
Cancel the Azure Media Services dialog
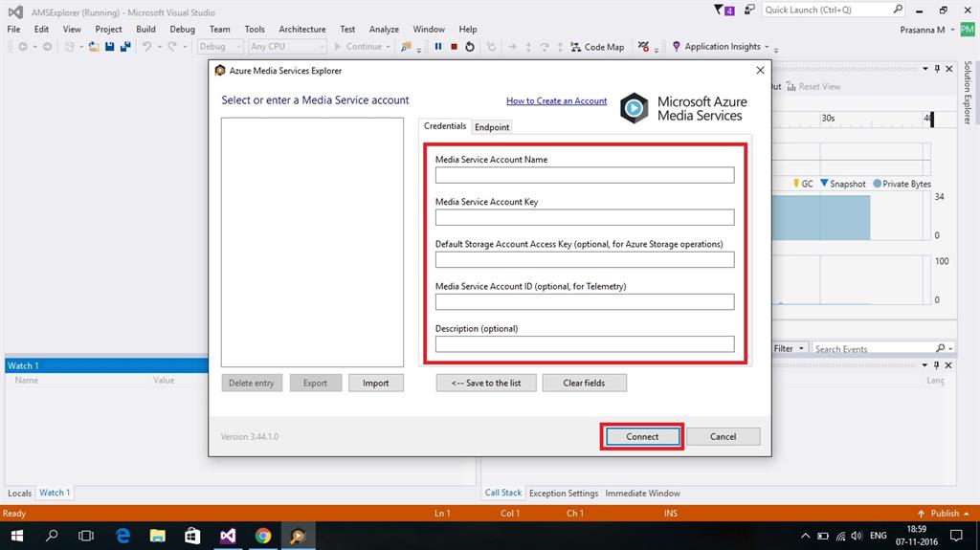click(x=723, y=436)
